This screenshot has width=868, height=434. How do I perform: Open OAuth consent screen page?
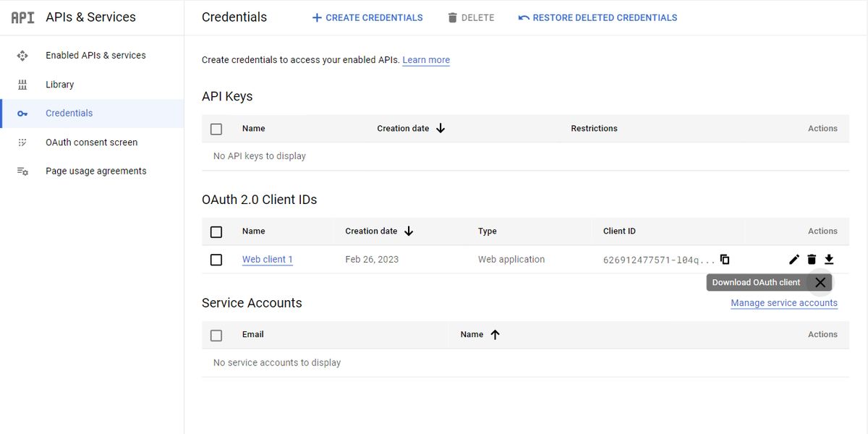click(x=92, y=142)
